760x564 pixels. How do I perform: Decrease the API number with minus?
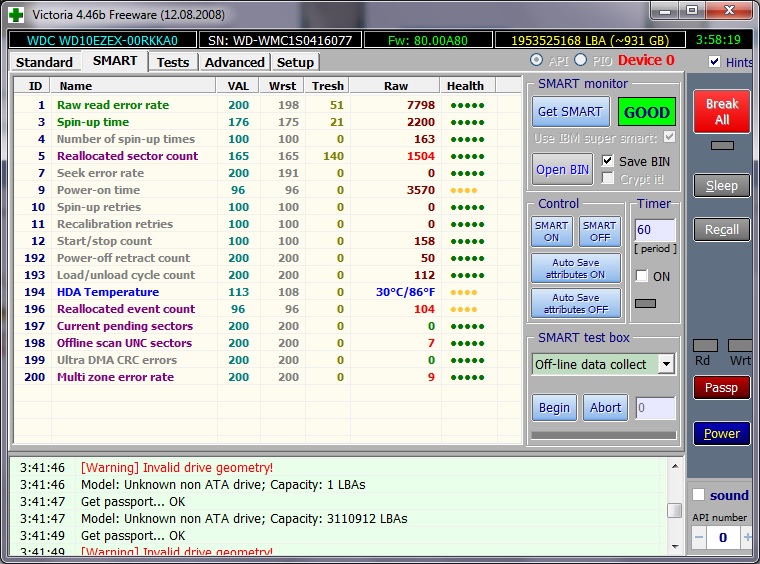699,537
